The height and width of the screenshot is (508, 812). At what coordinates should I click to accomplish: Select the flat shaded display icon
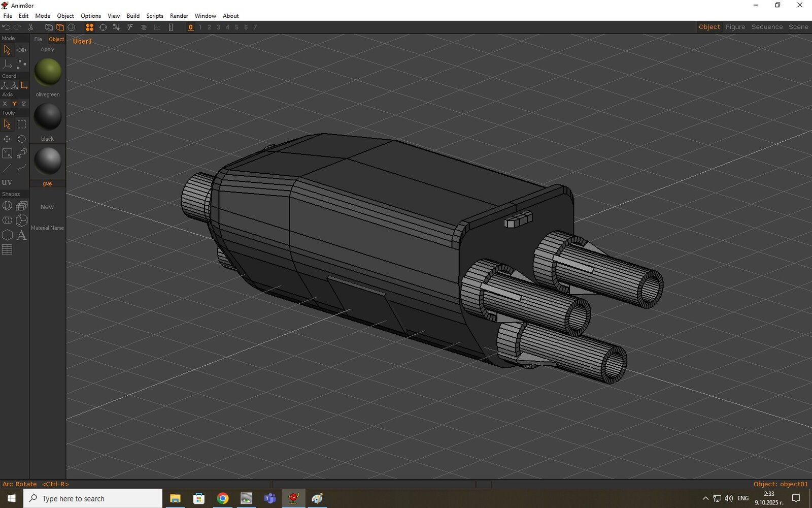60,27
